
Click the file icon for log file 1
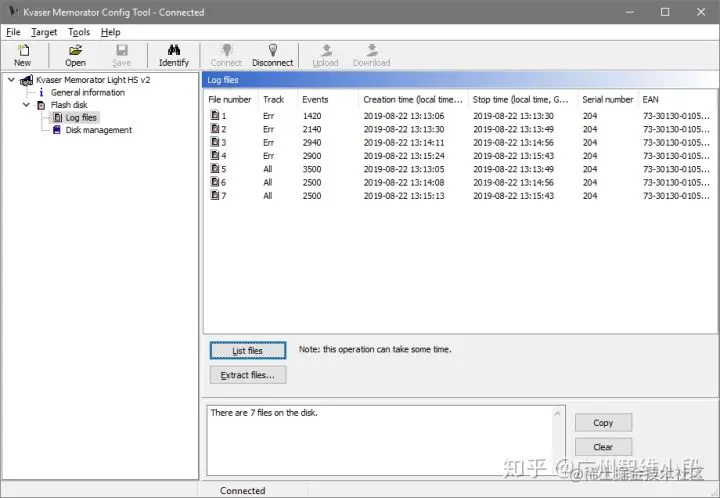tap(214, 115)
